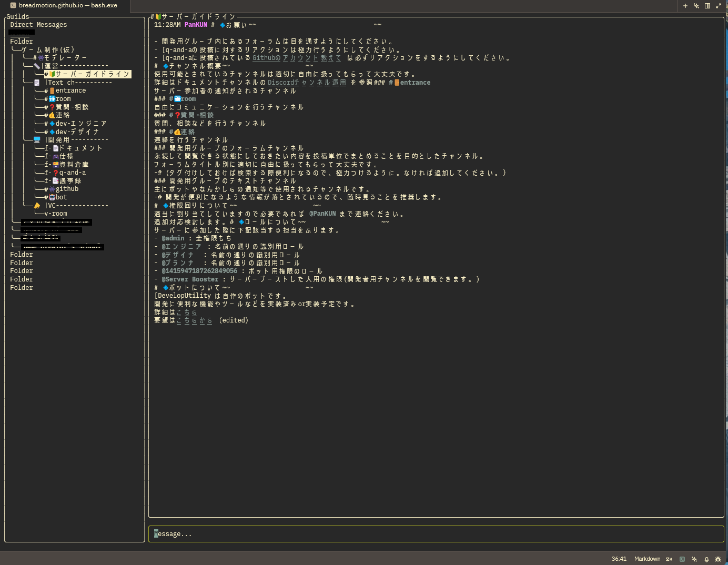This screenshot has height=565, width=728.
Task: Open a new tab with plus icon
Action: point(685,6)
